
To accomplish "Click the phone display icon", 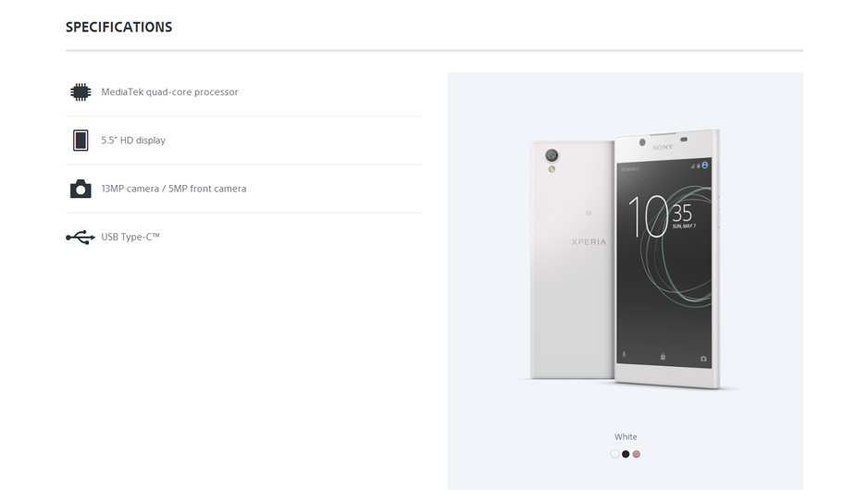I will 81,140.
